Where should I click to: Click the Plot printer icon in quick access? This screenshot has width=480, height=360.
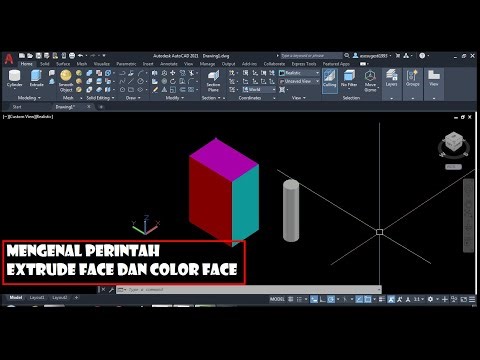point(72,56)
